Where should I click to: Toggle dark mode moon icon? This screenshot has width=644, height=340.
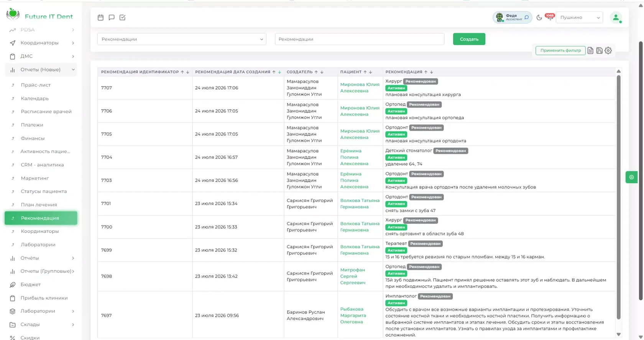click(x=539, y=17)
